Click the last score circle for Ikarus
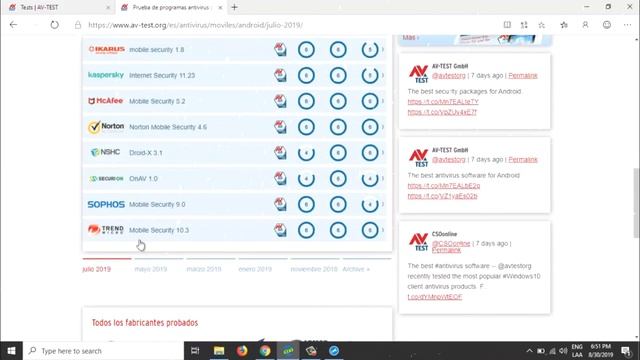The height and width of the screenshot is (360, 640). click(x=370, y=49)
